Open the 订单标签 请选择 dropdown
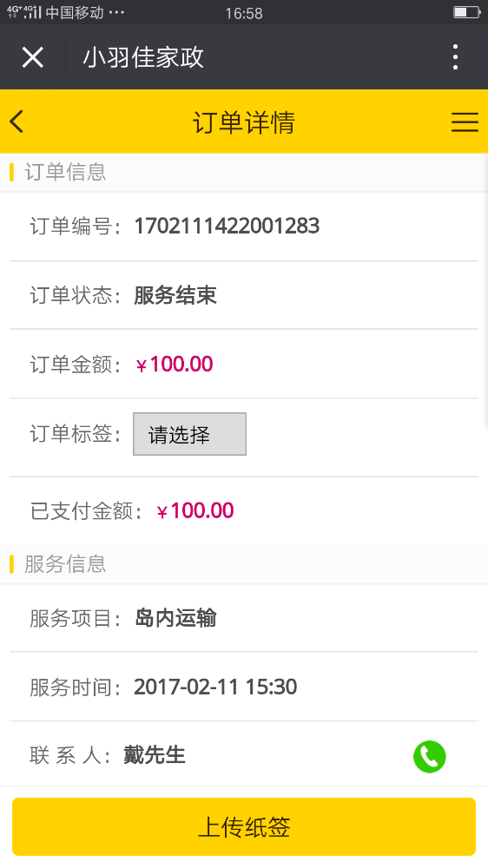This screenshot has width=488, height=868. pos(189,434)
